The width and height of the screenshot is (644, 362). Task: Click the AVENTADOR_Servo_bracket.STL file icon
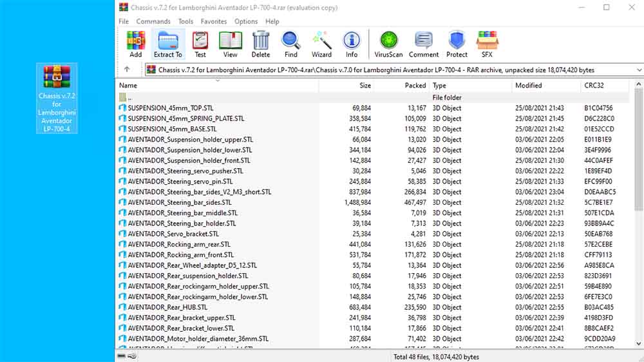click(x=122, y=234)
